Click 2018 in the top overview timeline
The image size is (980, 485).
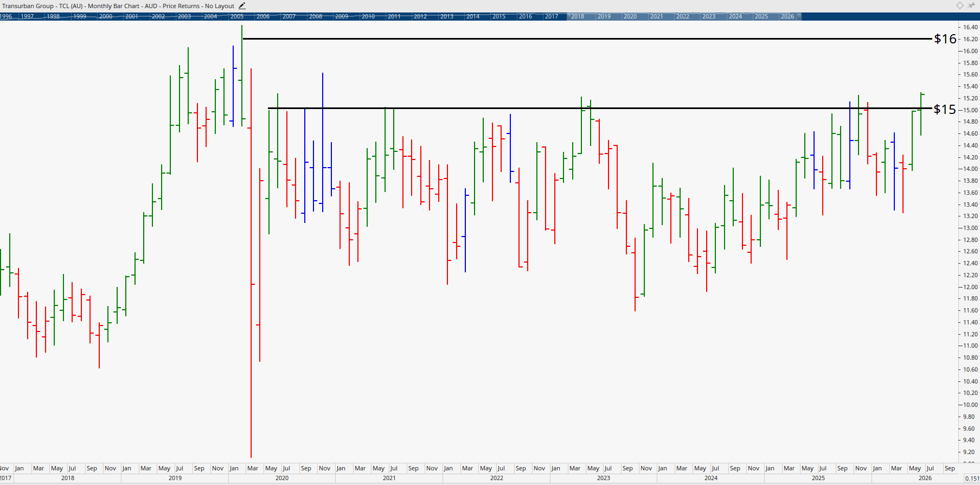pos(578,16)
